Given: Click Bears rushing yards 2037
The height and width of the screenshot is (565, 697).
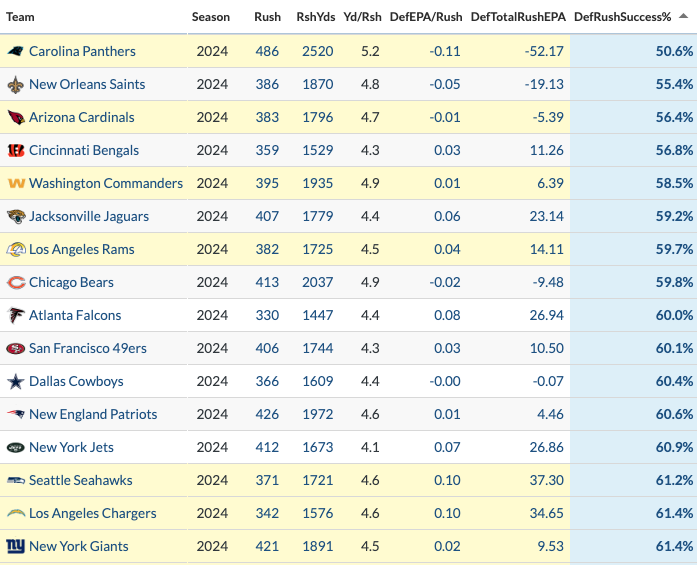Looking at the screenshot, I should (317, 282).
